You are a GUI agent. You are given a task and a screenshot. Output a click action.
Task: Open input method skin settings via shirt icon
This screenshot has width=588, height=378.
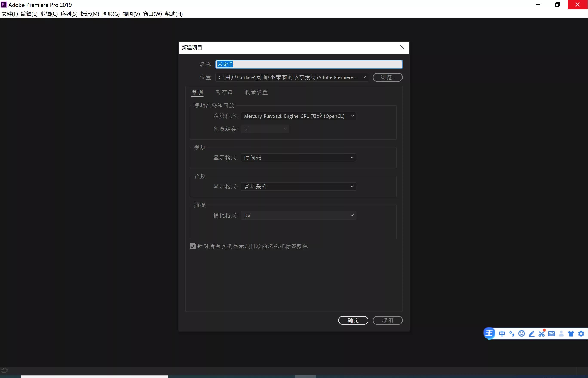pyautogui.click(x=571, y=333)
